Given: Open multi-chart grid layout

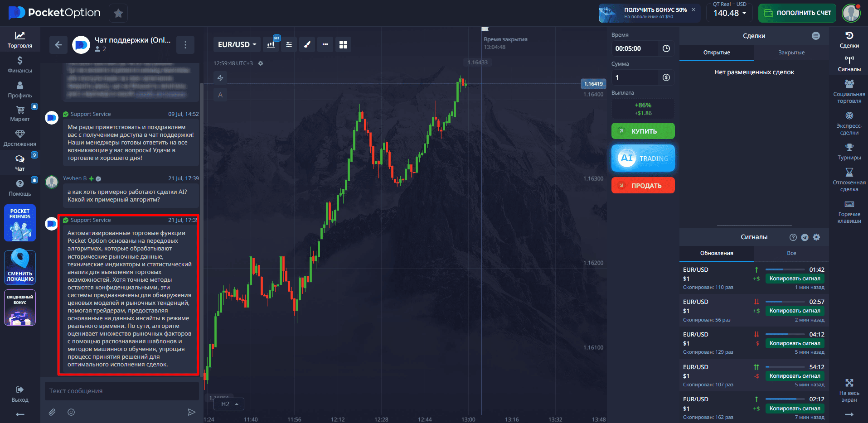Looking at the screenshot, I should [x=343, y=44].
